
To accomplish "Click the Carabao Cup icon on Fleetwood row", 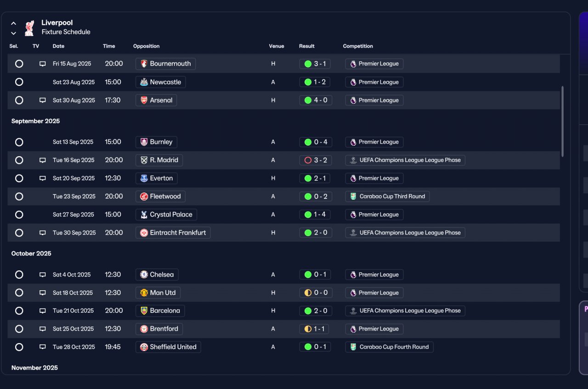I will [353, 197].
